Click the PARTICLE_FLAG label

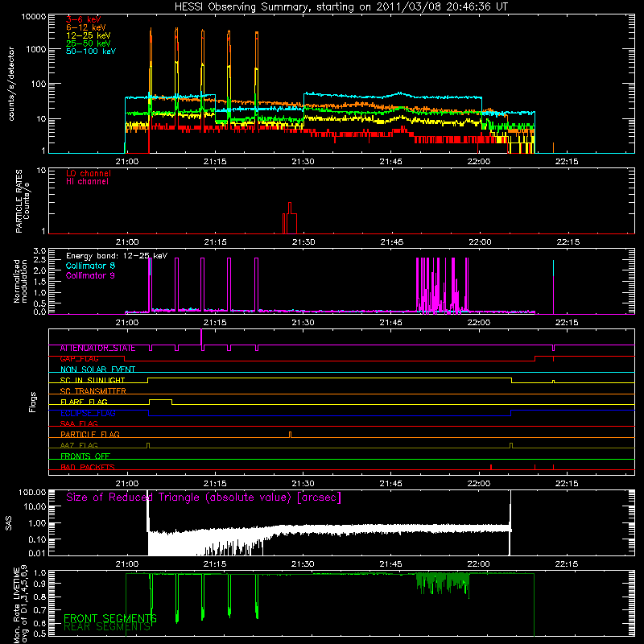(x=90, y=435)
